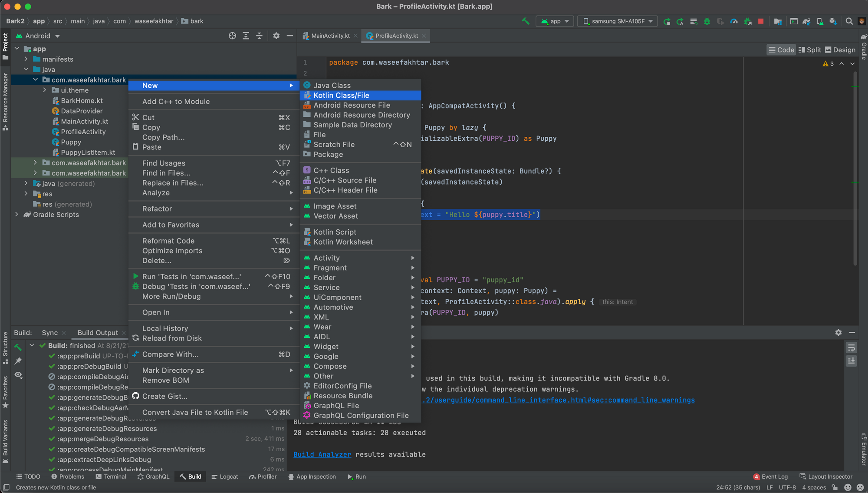
Task: Open the Profiler gauge icon in toolbar
Action: (734, 21)
